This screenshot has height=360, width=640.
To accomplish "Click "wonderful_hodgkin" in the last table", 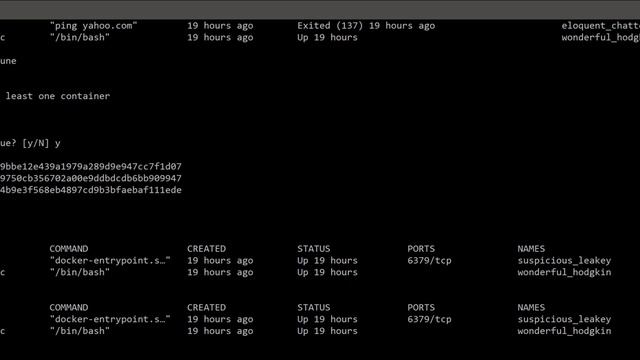I will tap(564, 331).
